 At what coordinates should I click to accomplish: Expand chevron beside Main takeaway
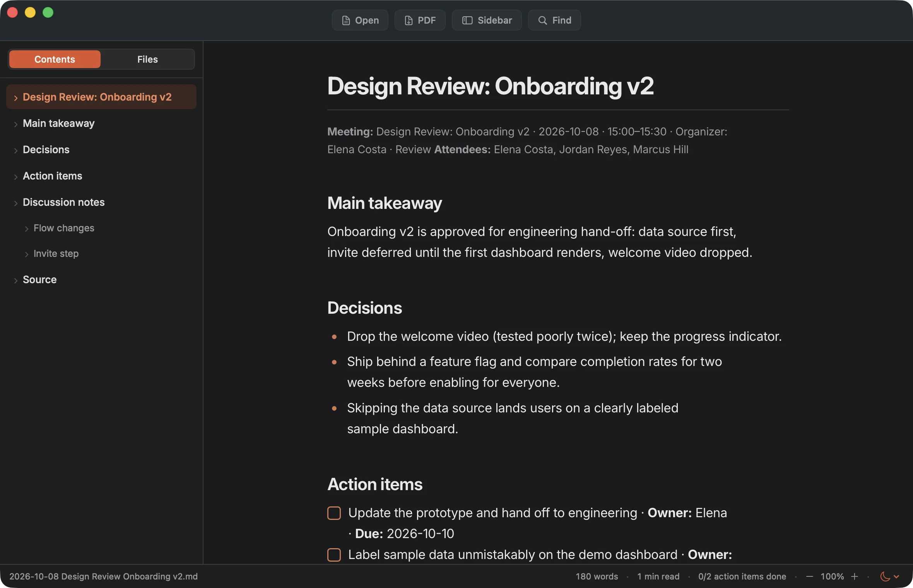click(x=15, y=124)
